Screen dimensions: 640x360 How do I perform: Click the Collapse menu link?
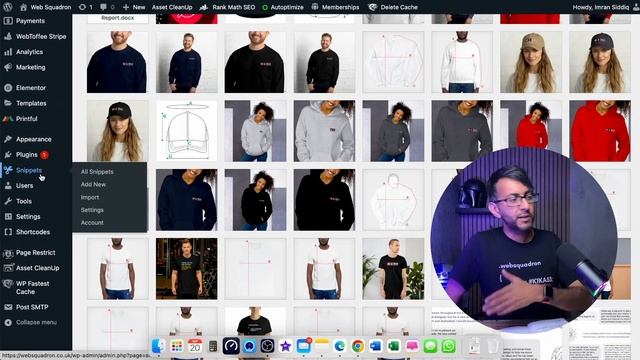tap(36, 322)
